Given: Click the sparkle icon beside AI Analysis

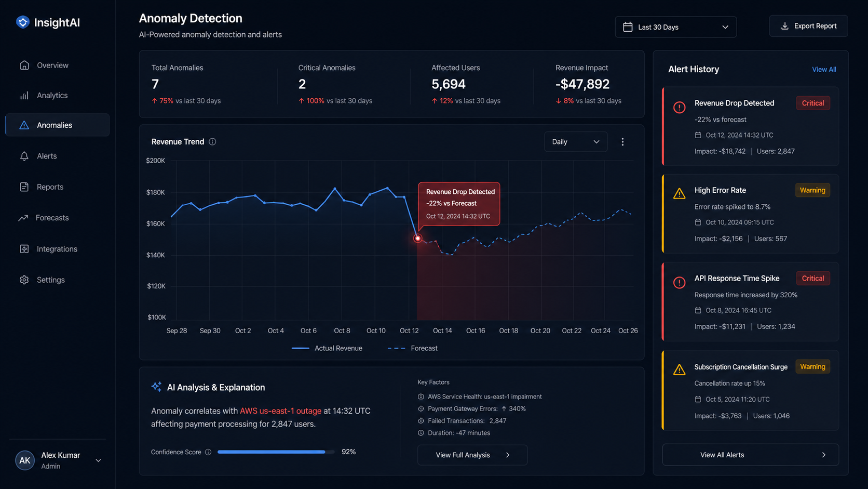Looking at the screenshot, I should 156,387.
